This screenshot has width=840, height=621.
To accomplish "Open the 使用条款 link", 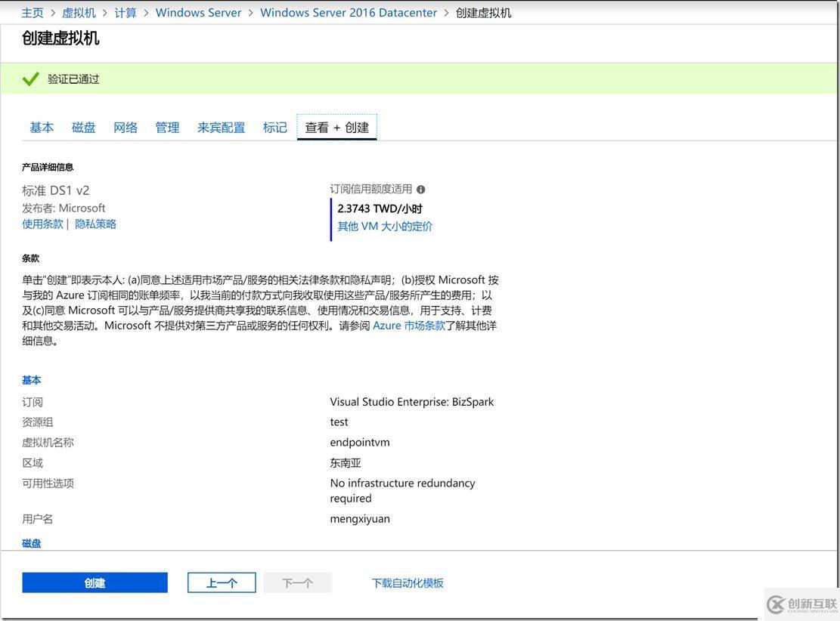I will point(42,223).
